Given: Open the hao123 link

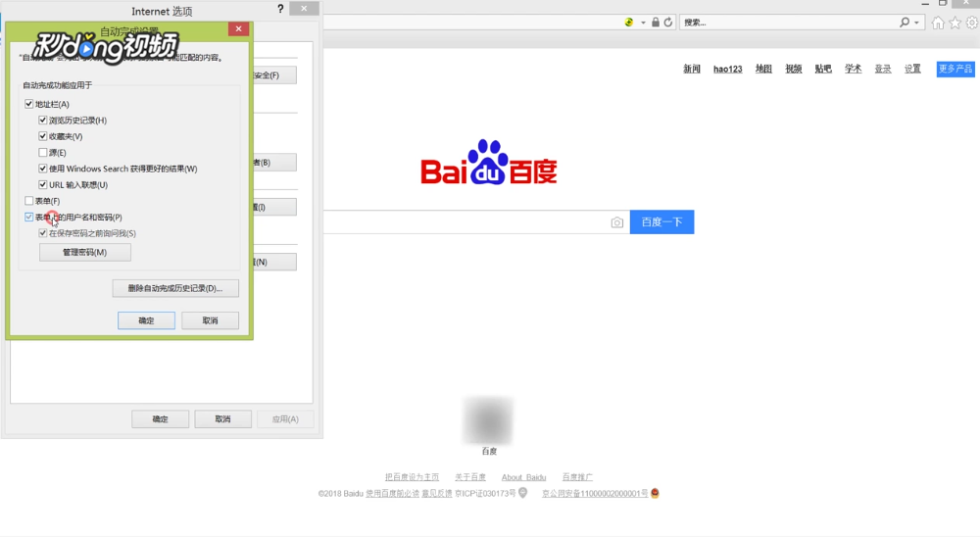Looking at the screenshot, I should click(x=728, y=70).
